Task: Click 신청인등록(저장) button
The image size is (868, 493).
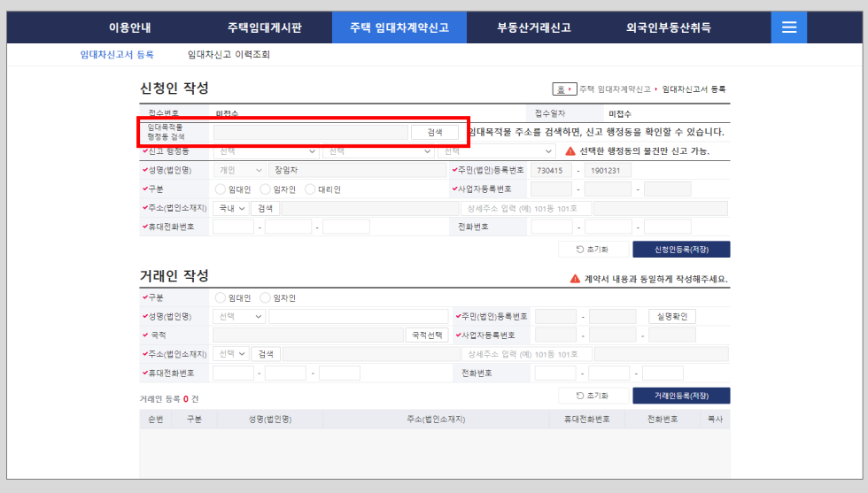Action: pyautogui.click(x=681, y=250)
